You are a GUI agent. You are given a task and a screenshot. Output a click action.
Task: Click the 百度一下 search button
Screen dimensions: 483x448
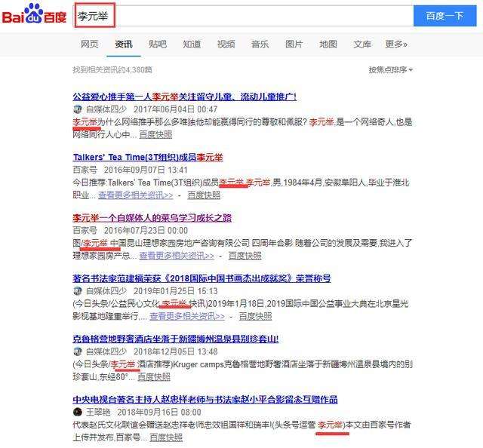pyautogui.click(x=445, y=16)
